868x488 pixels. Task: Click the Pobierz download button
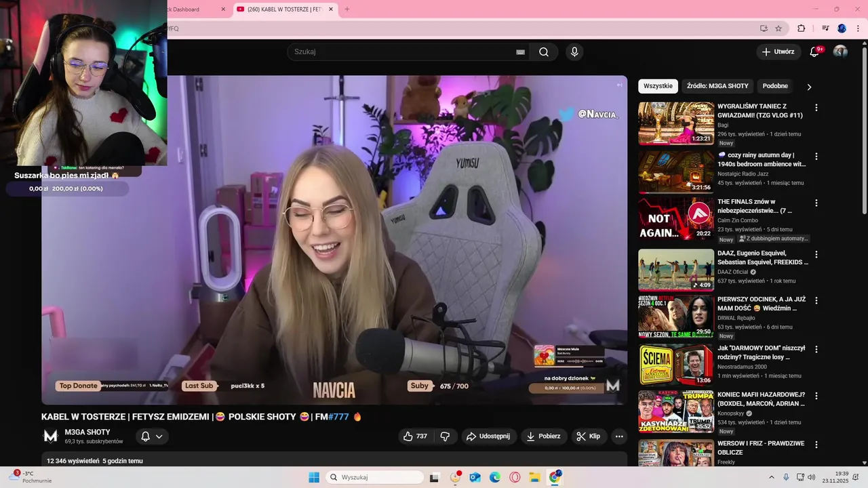tap(544, 436)
